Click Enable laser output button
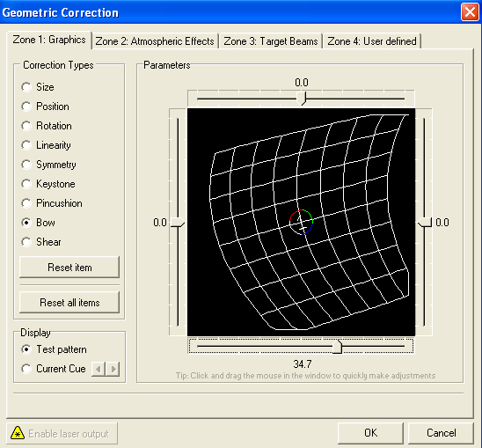 62,434
